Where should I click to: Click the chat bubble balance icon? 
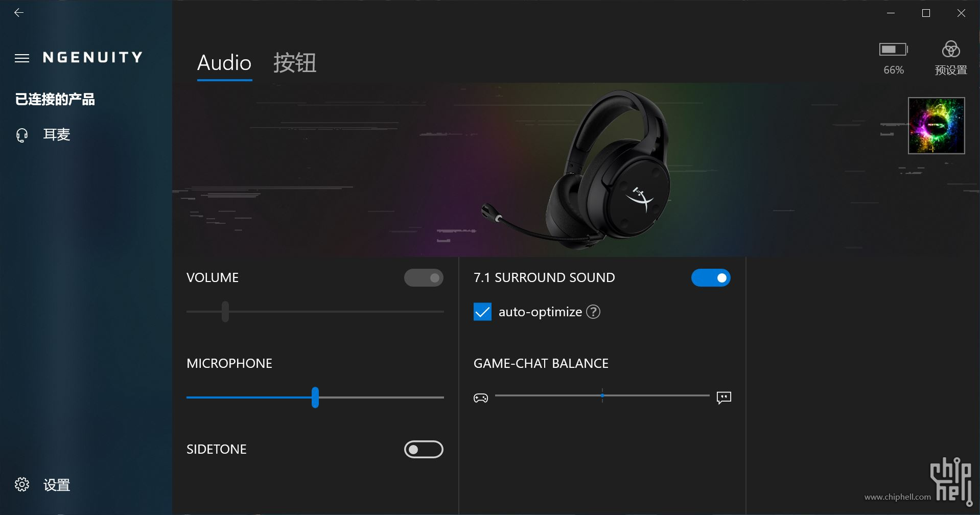pos(724,397)
